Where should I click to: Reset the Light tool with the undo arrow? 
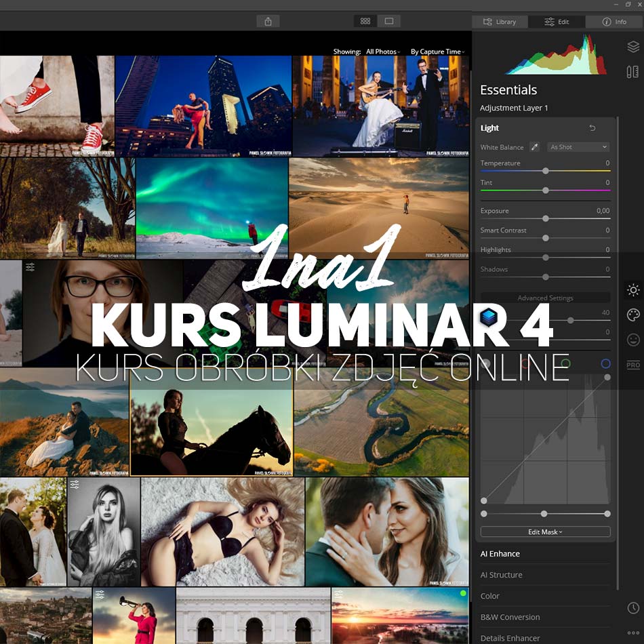pos(592,128)
